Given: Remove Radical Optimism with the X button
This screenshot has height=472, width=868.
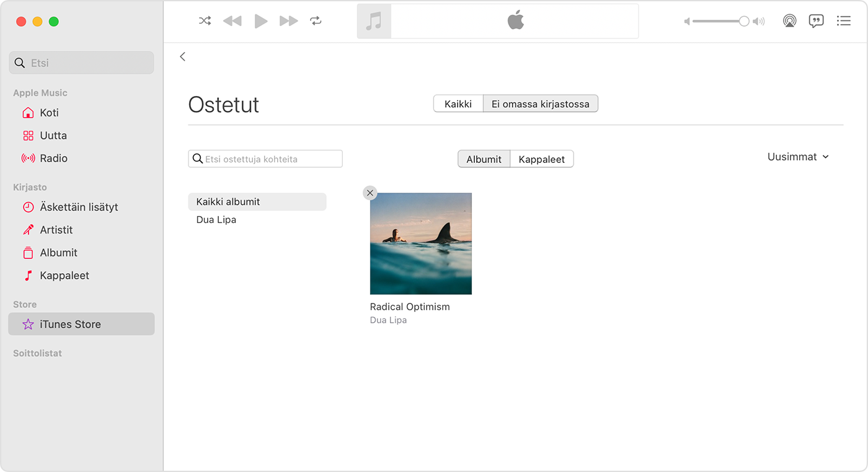Looking at the screenshot, I should pyautogui.click(x=370, y=193).
